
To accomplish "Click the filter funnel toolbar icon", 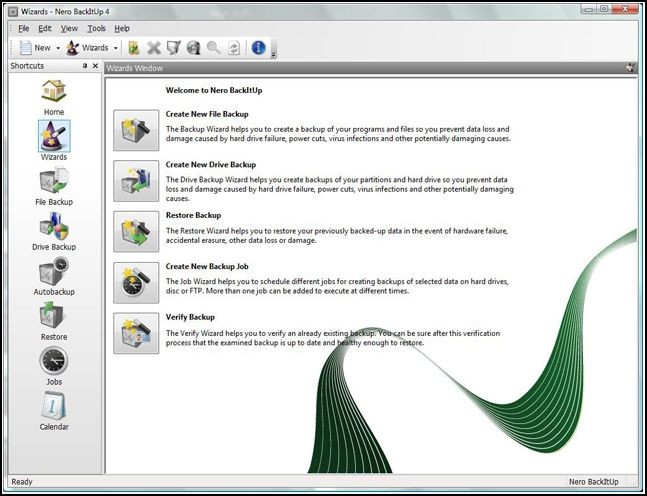I will coord(174,48).
